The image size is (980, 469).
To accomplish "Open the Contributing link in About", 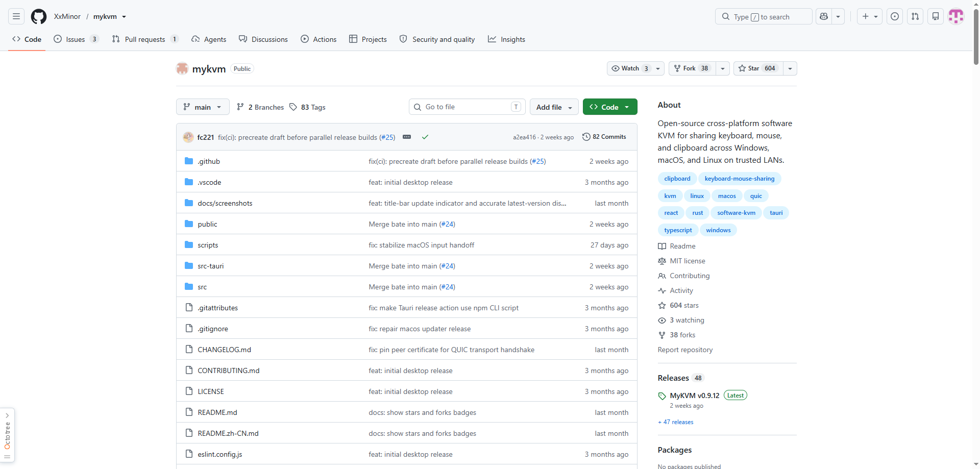I will pyautogui.click(x=690, y=276).
